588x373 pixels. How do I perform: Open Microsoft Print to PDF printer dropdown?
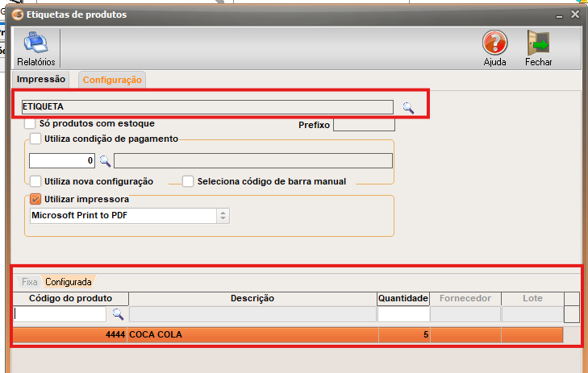223,216
